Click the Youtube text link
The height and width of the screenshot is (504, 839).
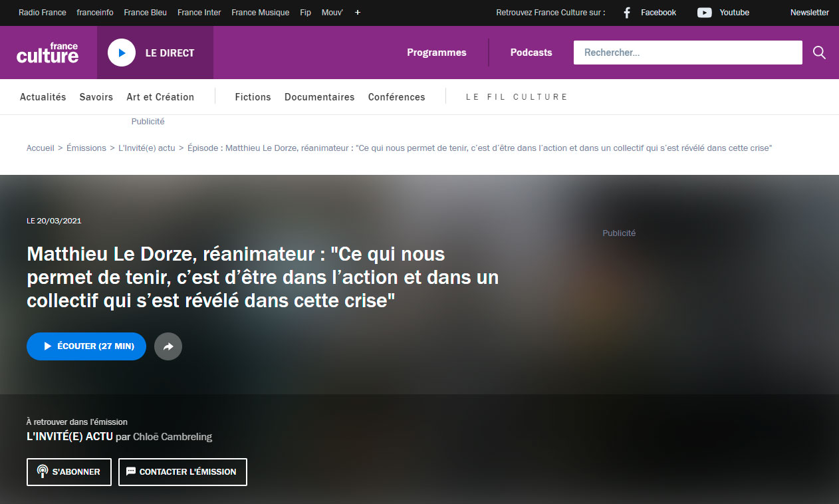tap(735, 13)
